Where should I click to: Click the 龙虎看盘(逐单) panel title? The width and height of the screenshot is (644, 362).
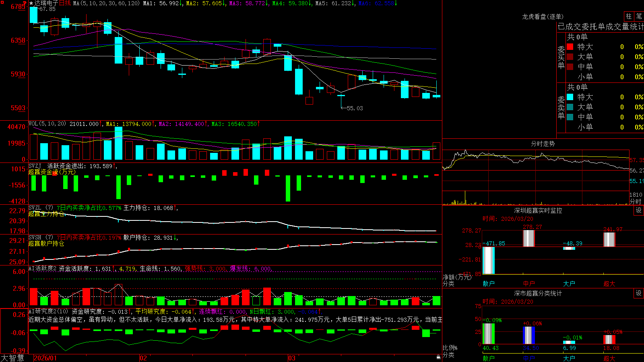(543, 16)
